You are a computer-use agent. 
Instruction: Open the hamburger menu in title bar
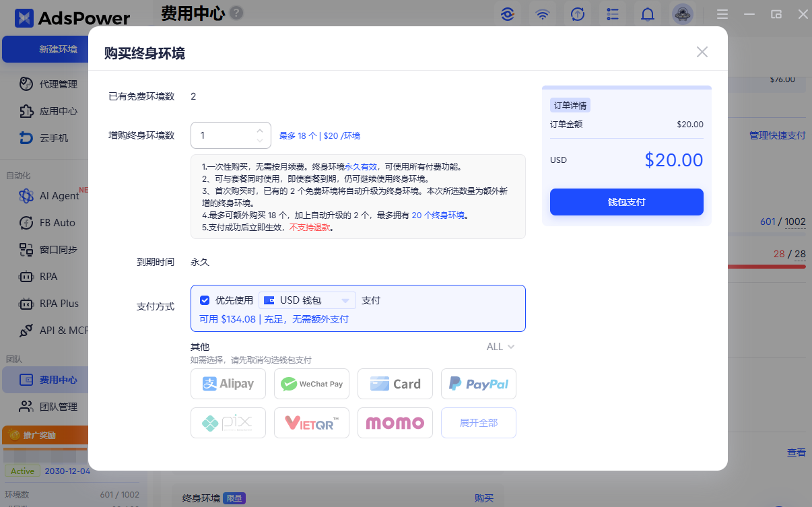[722, 14]
